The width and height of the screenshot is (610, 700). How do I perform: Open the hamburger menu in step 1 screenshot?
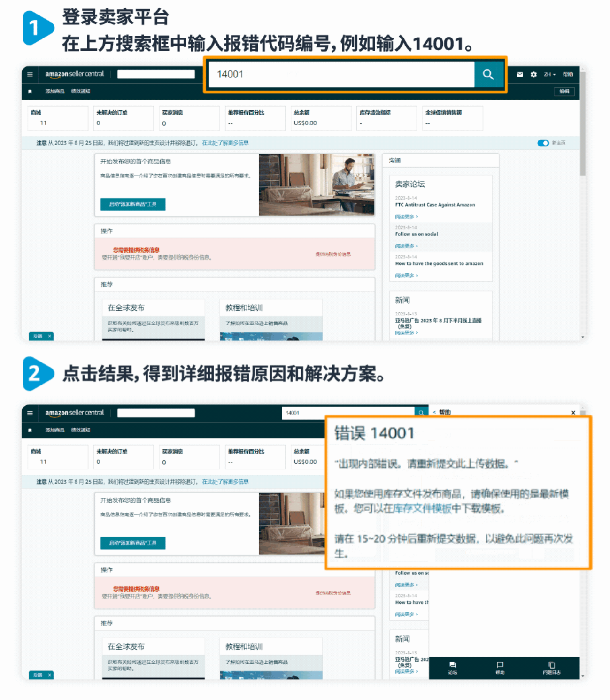pyautogui.click(x=30, y=75)
